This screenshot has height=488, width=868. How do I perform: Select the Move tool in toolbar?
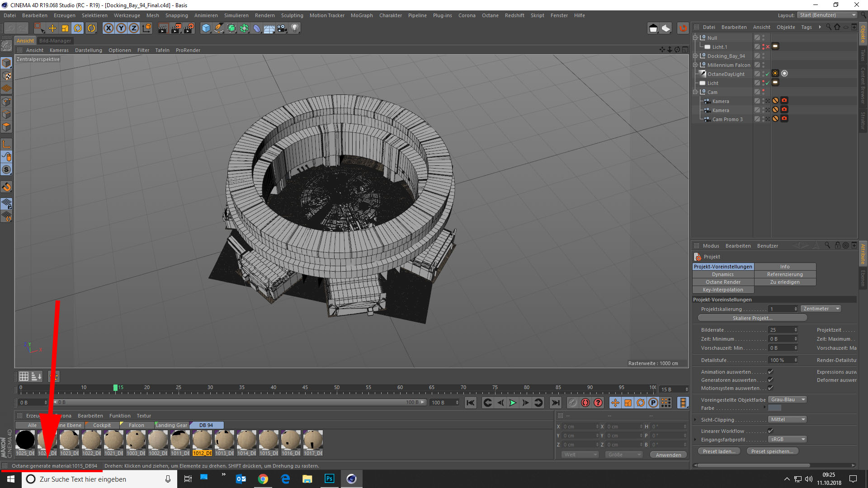(x=52, y=28)
